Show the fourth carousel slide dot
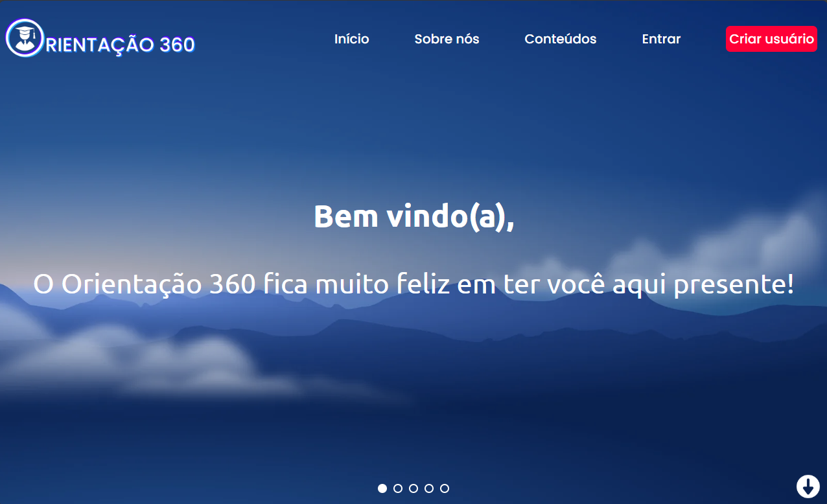The image size is (827, 504). (429, 488)
